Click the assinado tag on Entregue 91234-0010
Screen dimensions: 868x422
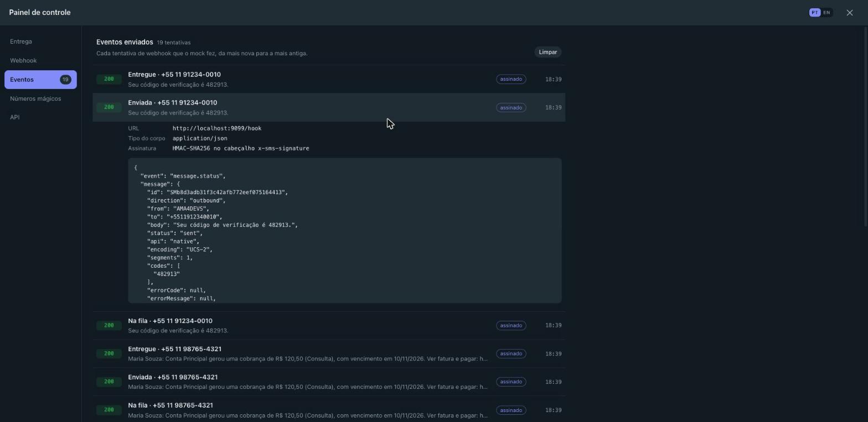click(511, 79)
